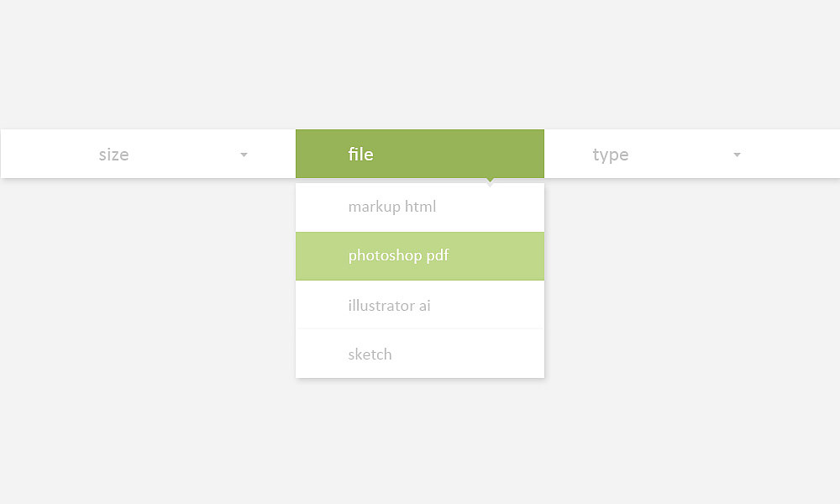Select the markup html option
Screen dimensions: 840x504
[x=420, y=207]
